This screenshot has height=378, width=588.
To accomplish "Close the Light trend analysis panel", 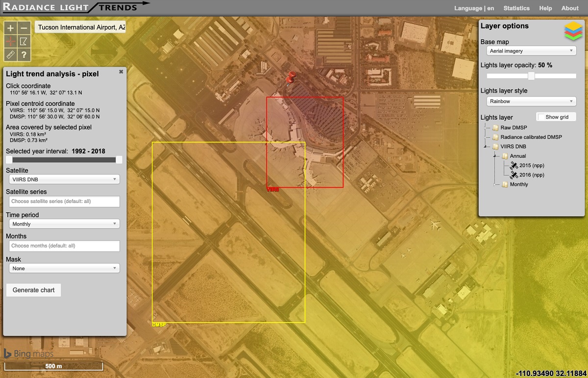I will point(121,72).
